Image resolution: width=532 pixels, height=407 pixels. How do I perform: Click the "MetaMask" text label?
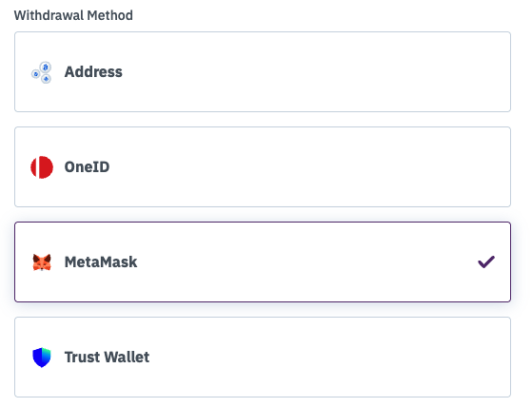101,262
